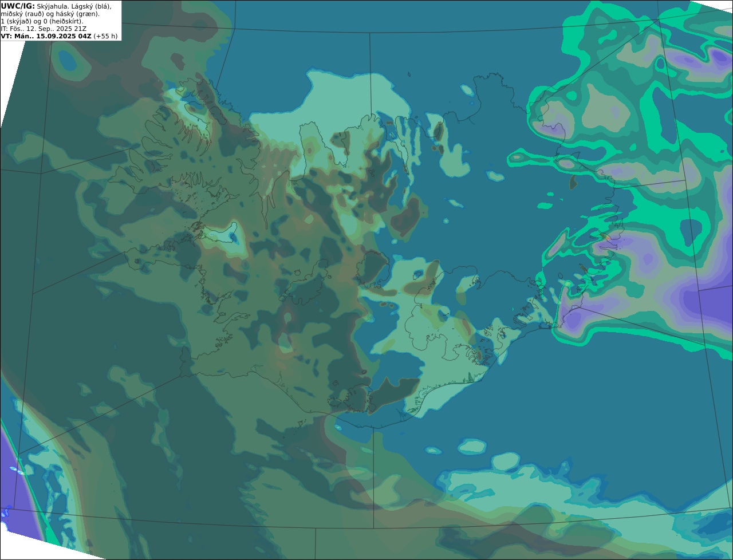Click the valid time 'VT: Mán.. 15.09.2025 04Z'
Image resolution: width=733 pixels, height=560 pixels.
46,36
